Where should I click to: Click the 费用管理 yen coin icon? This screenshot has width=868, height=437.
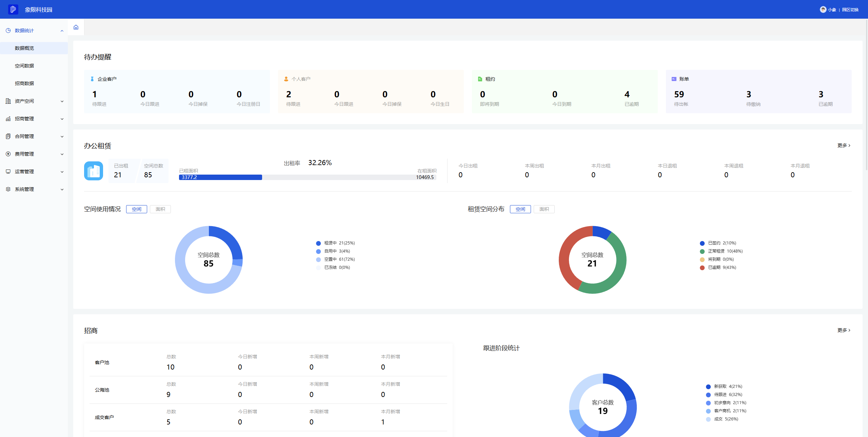click(8, 154)
